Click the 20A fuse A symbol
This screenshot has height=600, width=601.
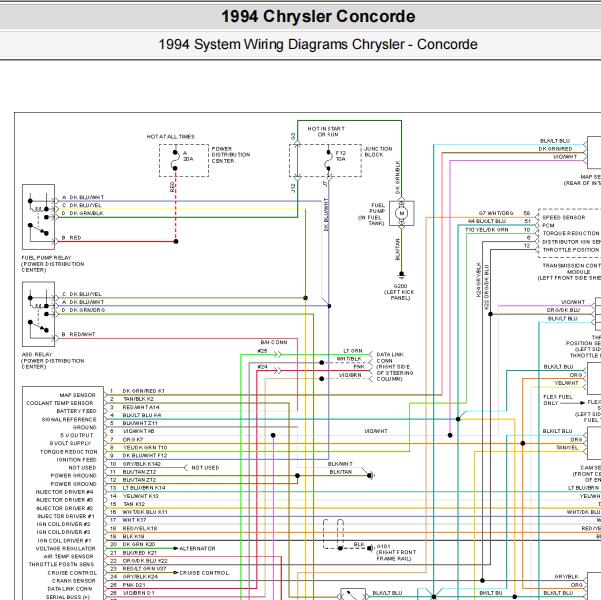click(175, 160)
